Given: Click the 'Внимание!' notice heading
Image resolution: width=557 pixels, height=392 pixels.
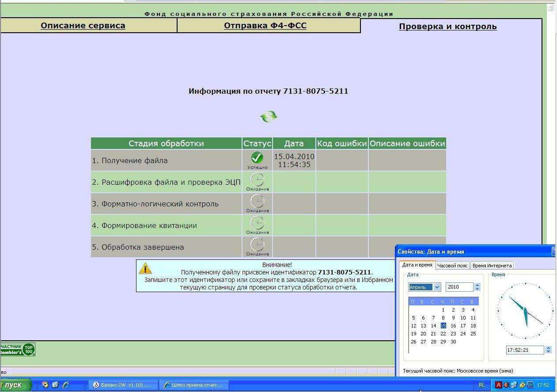Looking at the screenshot, I should [277, 265].
